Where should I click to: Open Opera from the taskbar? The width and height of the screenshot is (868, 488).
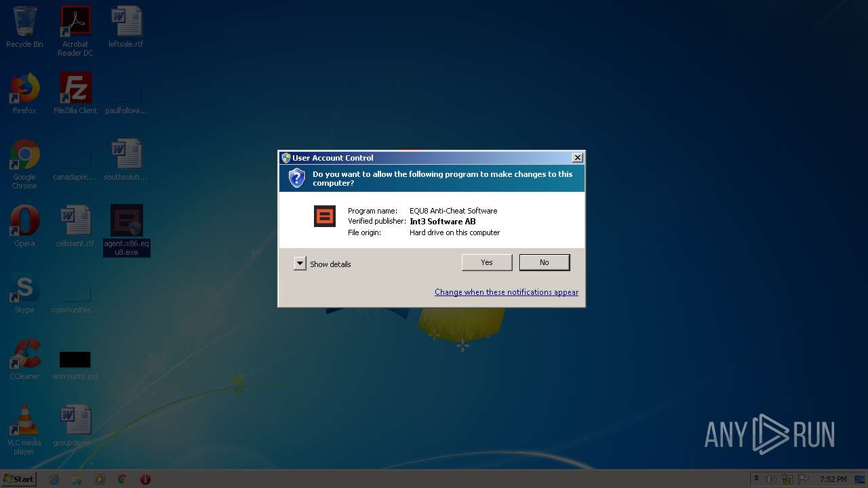click(145, 479)
